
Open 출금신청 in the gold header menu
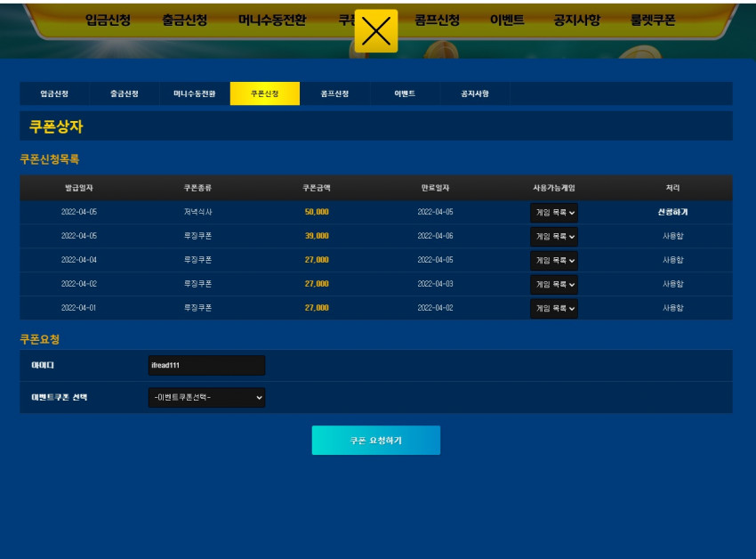[185, 20]
